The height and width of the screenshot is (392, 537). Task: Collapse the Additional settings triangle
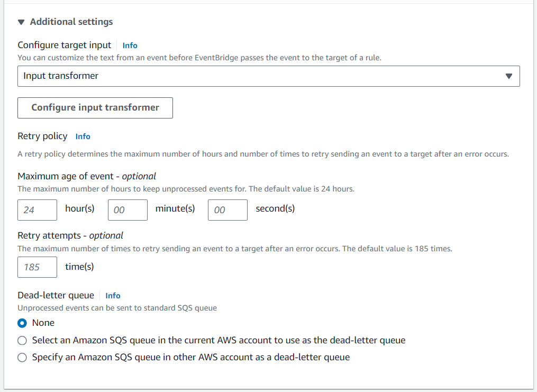point(21,22)
